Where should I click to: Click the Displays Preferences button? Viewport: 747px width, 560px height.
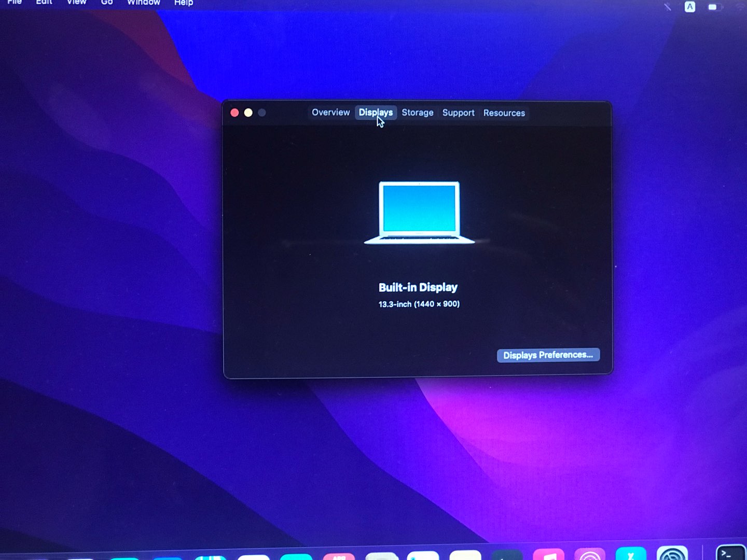coord(548,355)
